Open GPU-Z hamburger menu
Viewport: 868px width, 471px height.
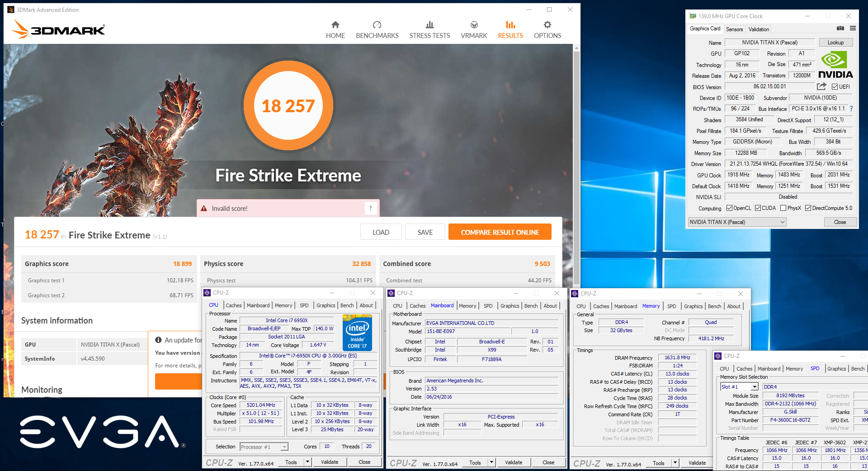pyautogui.click(x=853, y=28)
